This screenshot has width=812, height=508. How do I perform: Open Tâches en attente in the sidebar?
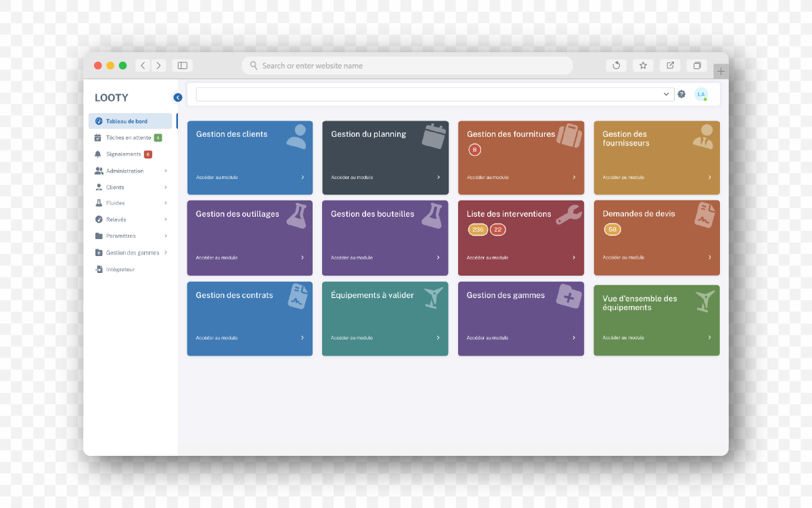pos(130,137)
